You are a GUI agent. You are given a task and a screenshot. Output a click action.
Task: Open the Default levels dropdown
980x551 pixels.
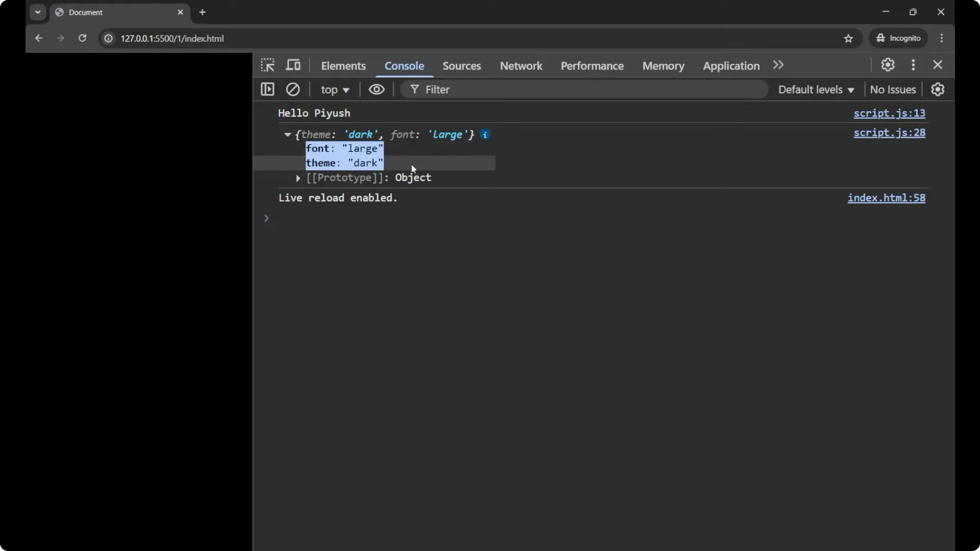click(x=815, y=89)
